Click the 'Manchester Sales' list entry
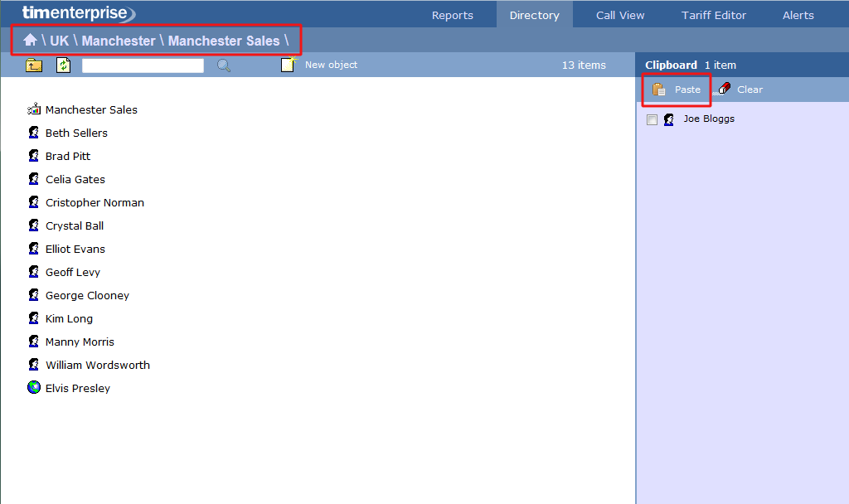849x504 pixels. point(91,109)
